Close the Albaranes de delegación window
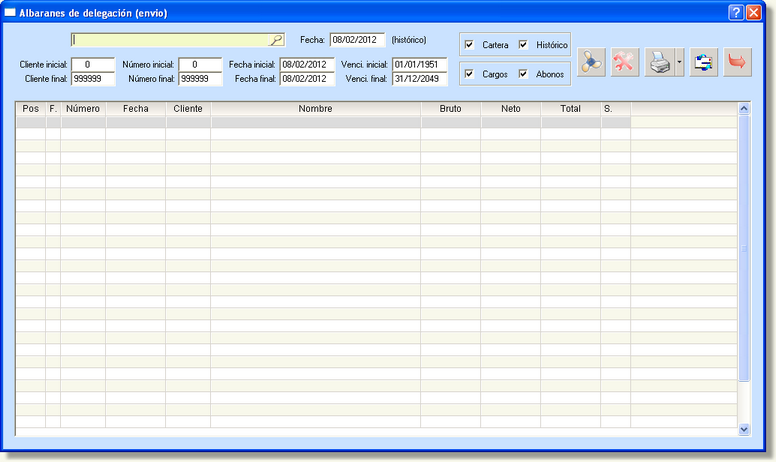This screenshot has width=776, height=462. pyautogui.click(x=753, y=12)
